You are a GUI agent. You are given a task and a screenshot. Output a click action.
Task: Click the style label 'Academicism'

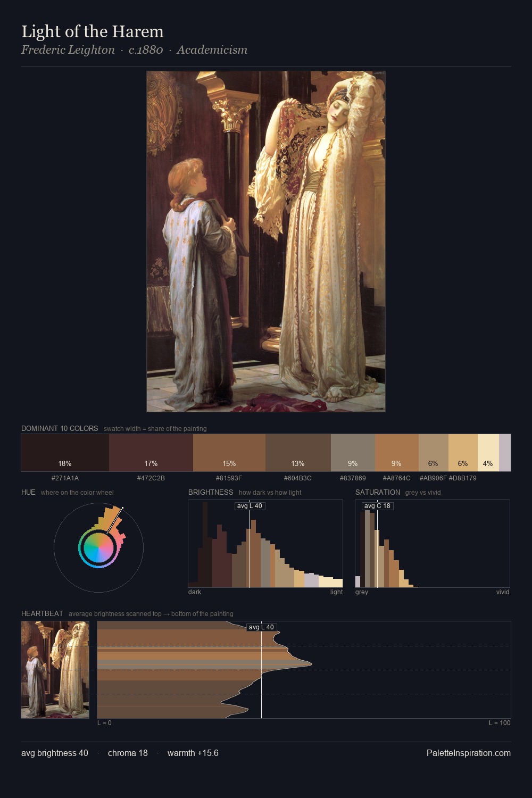click(x=212, y=50)
